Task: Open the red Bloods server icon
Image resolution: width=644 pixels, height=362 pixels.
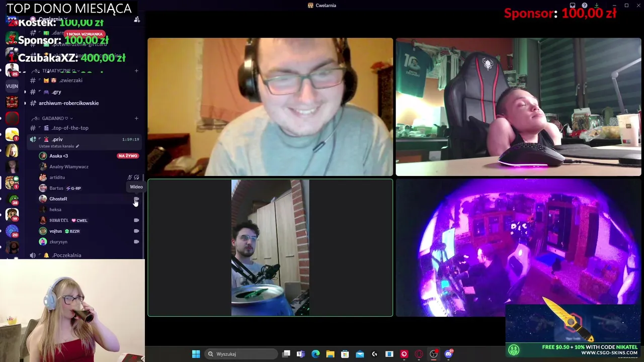Action: click(x=12, y=102)
